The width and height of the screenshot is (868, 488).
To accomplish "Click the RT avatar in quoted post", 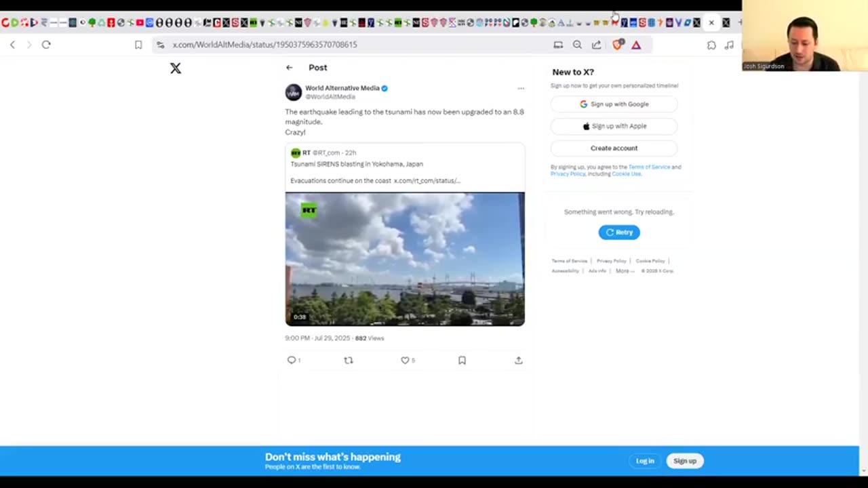I will [x=295, y=153].
